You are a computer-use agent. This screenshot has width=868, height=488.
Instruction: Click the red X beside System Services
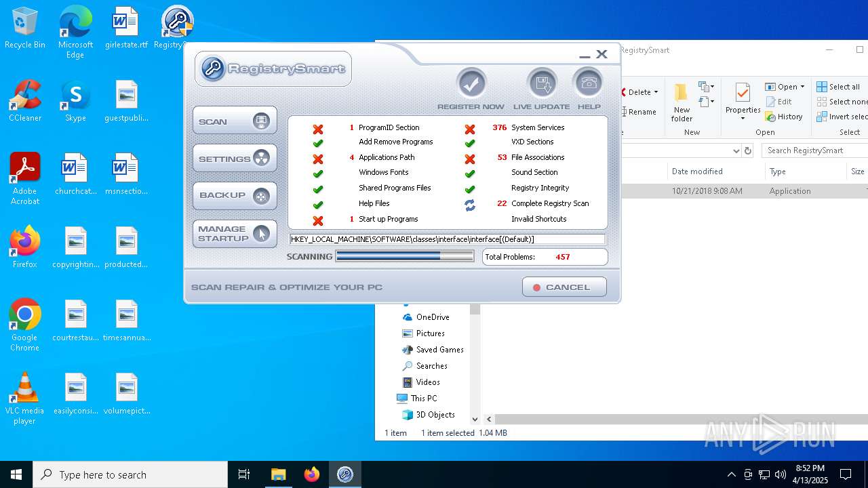click(469, 128)
